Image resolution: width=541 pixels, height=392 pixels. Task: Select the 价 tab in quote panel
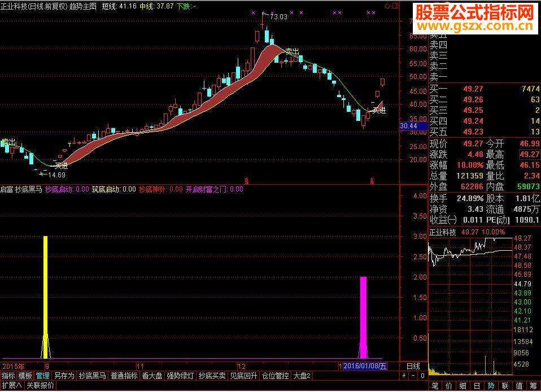point(449,386)
